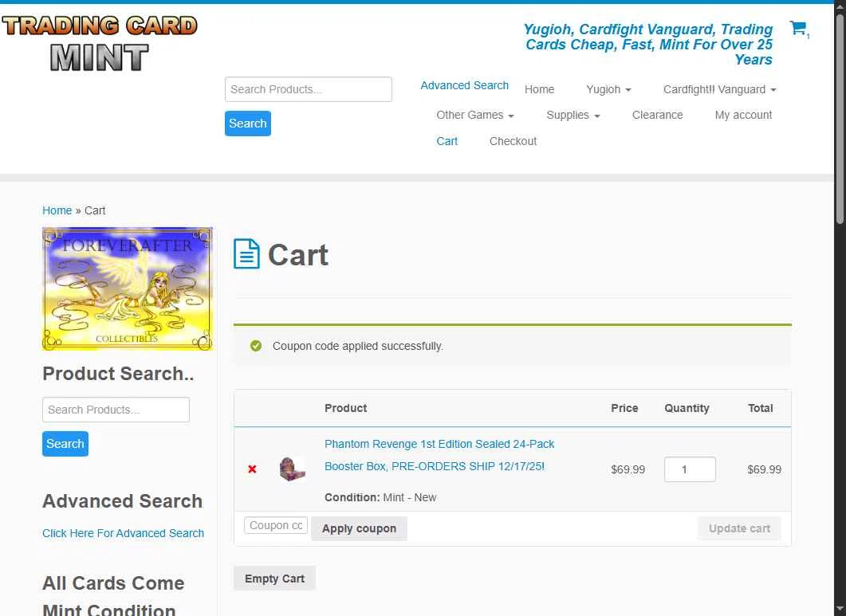Focus the header Search Products field
Screen dimensions: 846x616
pyautogui.click(x=308, y=89)
